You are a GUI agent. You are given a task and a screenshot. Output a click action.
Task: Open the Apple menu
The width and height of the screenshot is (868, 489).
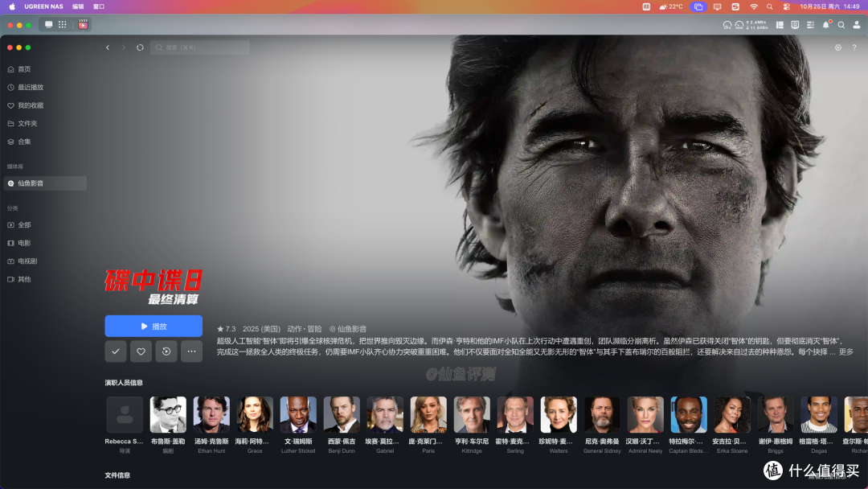(12, 6)
